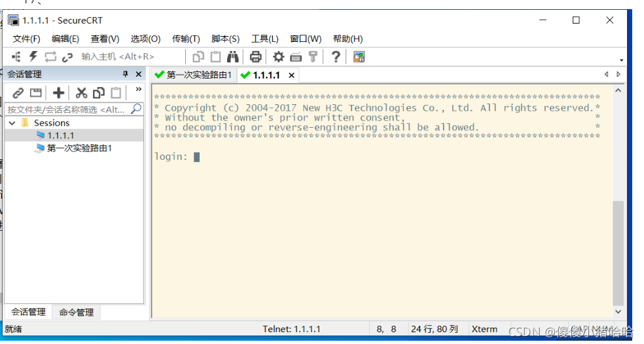This screenshot has width=644, height=344.
Task: Open the Session Manager toolbar icon
Action: point(16,57)
